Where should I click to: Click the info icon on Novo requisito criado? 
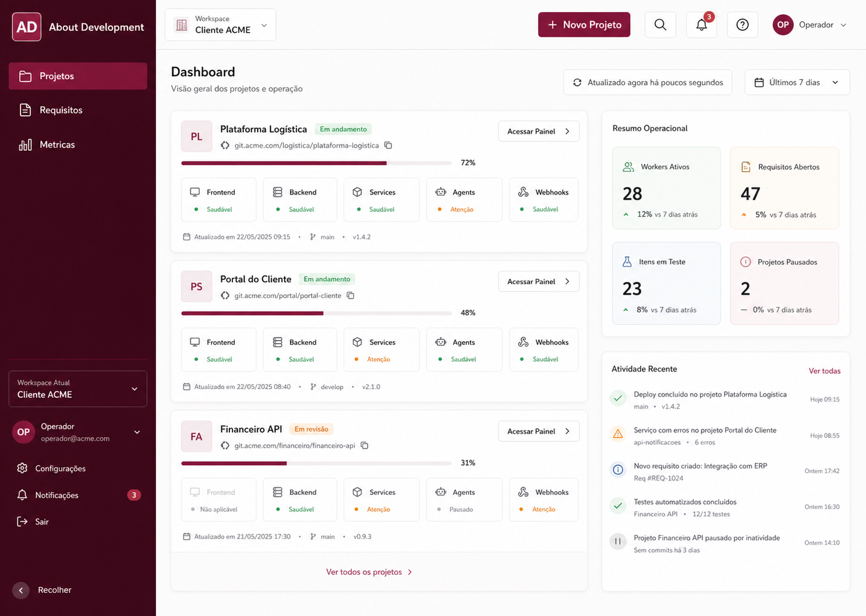click(618, 470)
